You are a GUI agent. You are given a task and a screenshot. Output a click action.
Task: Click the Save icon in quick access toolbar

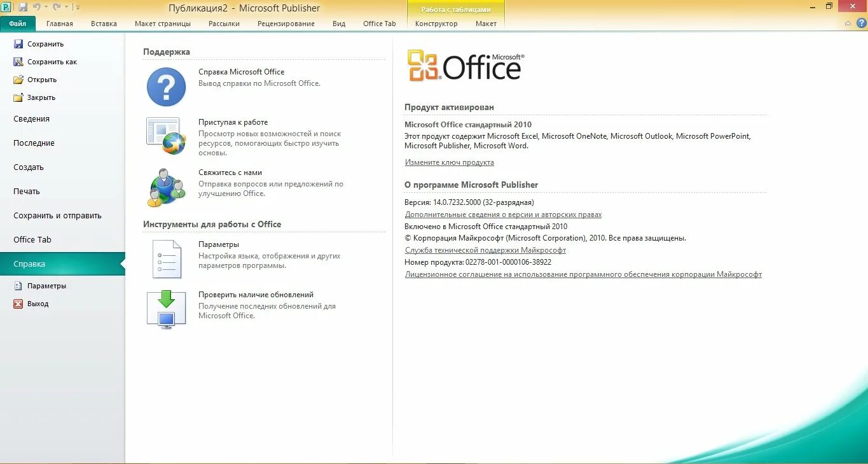pyautogui.click(x=23, y=7)
